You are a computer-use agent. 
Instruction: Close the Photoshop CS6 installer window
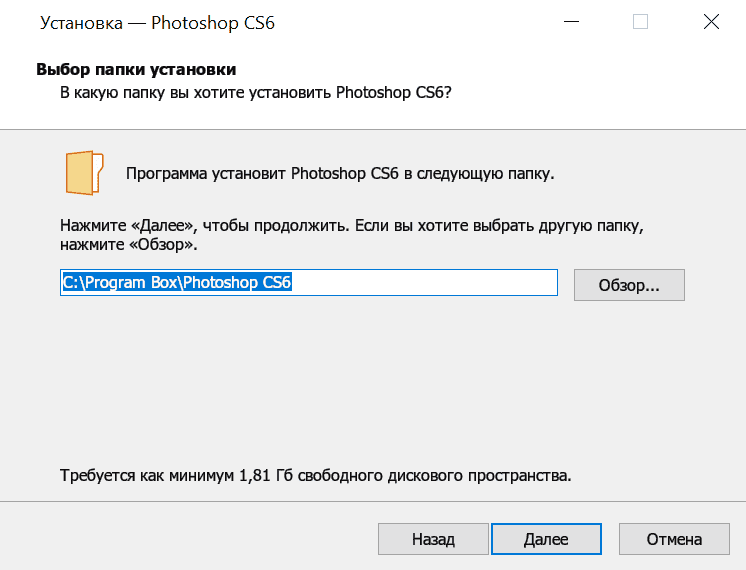point(711,22)
